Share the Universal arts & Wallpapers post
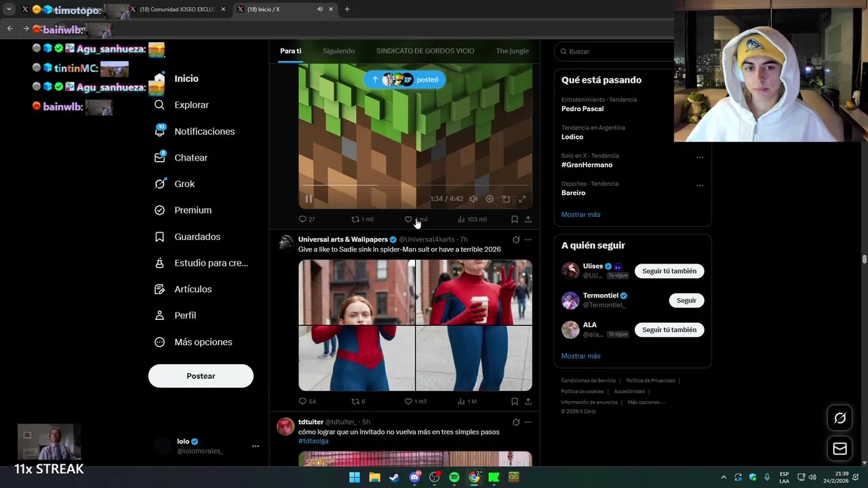 [528, 401]
